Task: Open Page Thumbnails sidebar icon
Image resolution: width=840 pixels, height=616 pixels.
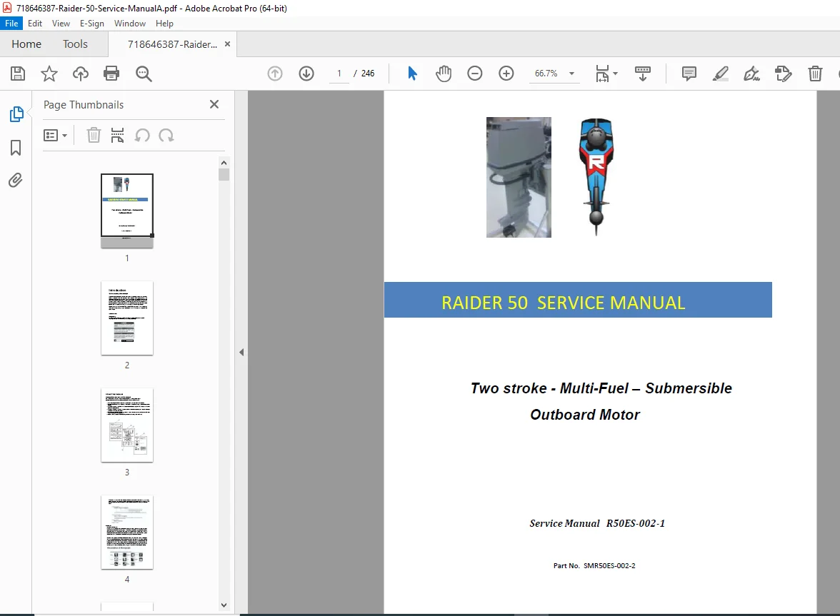Action: [x=16, y=114]
